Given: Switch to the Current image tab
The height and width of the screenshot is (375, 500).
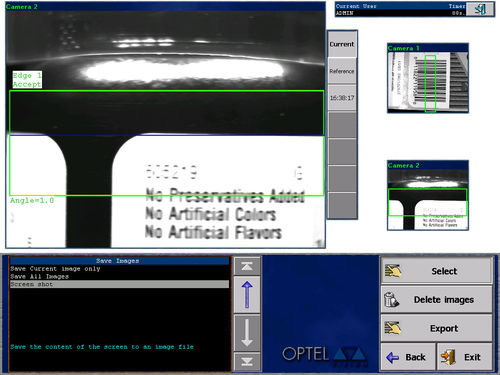Looking at the screenshot, I should pyautogui.click(x=342, y=44).
